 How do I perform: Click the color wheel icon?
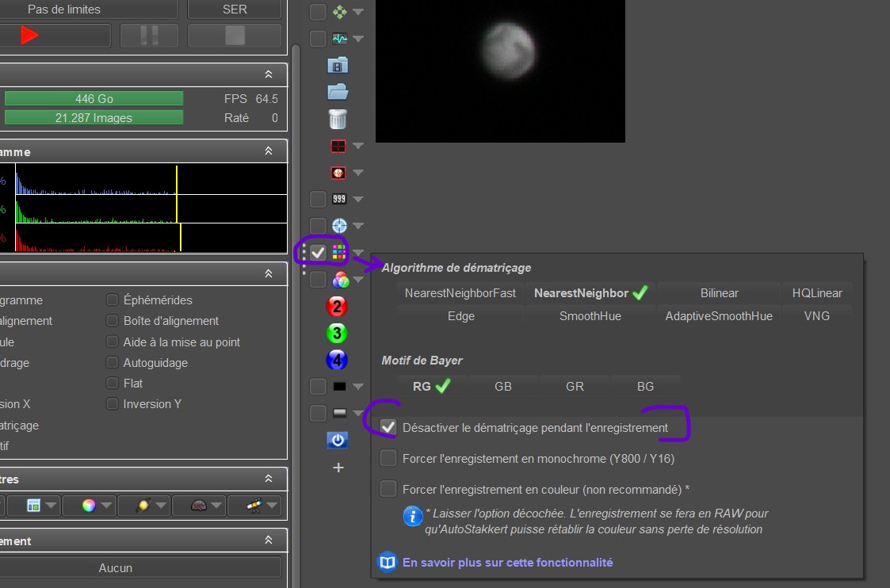point(89,505)
